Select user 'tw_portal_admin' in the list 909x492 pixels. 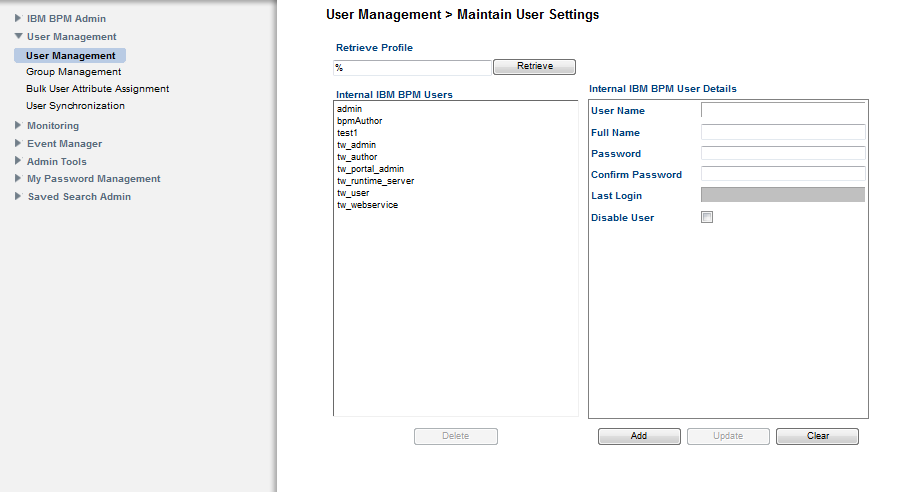[x=370, y=169]
